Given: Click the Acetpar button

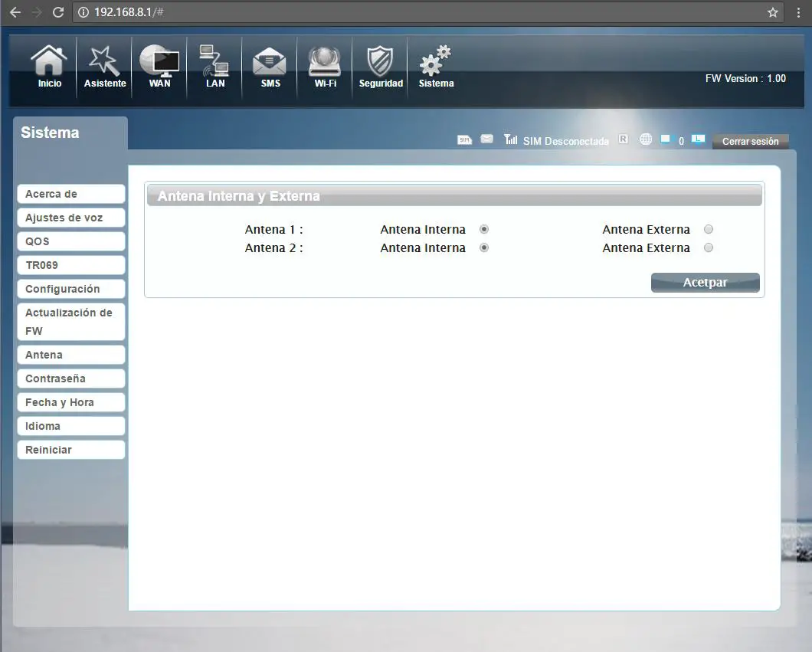Looking at the screenshot, I should pyautogui.click(x=705, y=283).
